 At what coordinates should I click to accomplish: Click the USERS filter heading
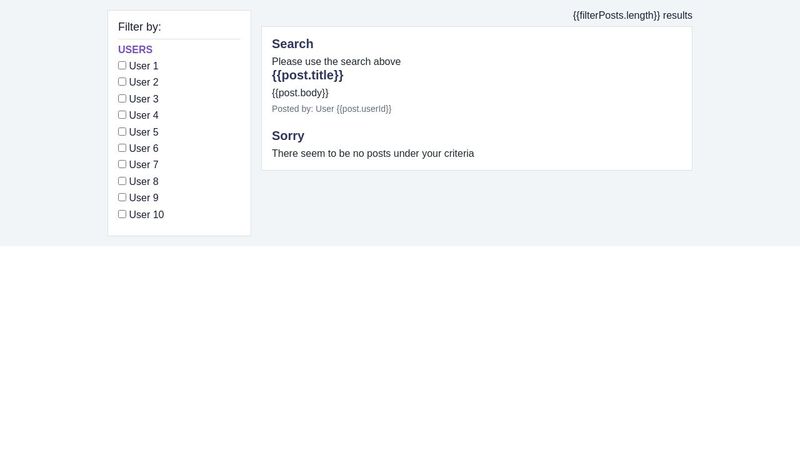coord(135,49)
